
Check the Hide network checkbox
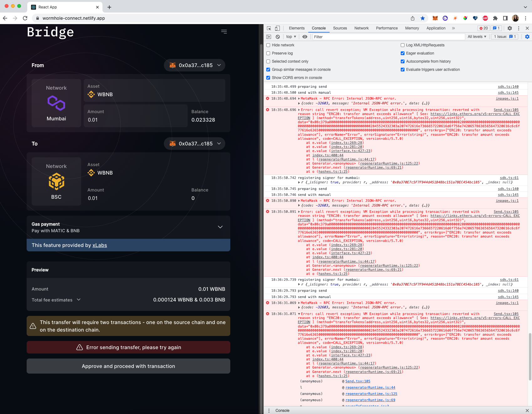(x=268, y=45)
